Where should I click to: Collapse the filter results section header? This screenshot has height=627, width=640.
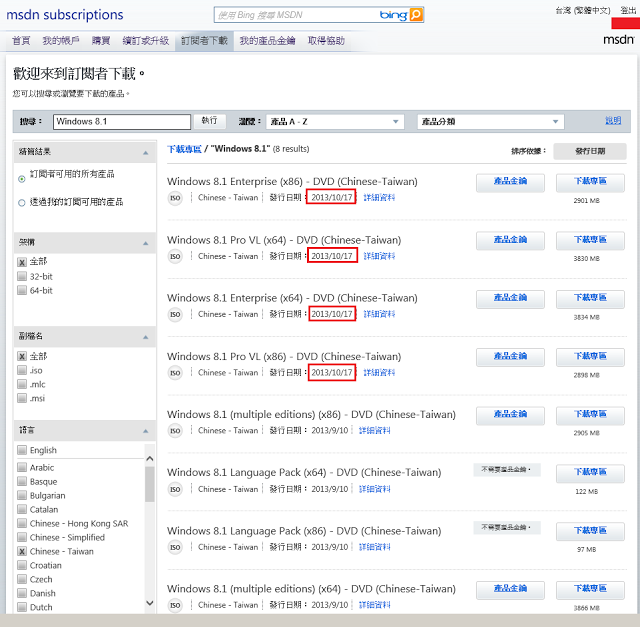tap(85, 152)
